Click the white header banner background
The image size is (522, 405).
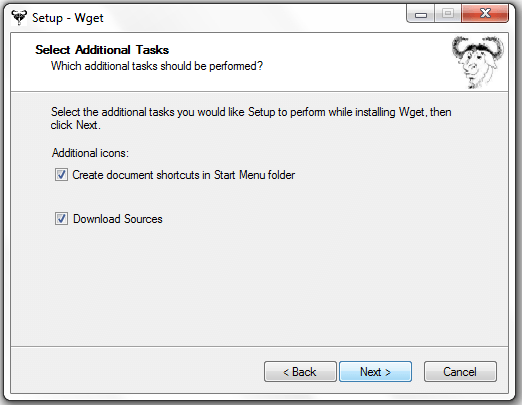click(x=350, y=62)
